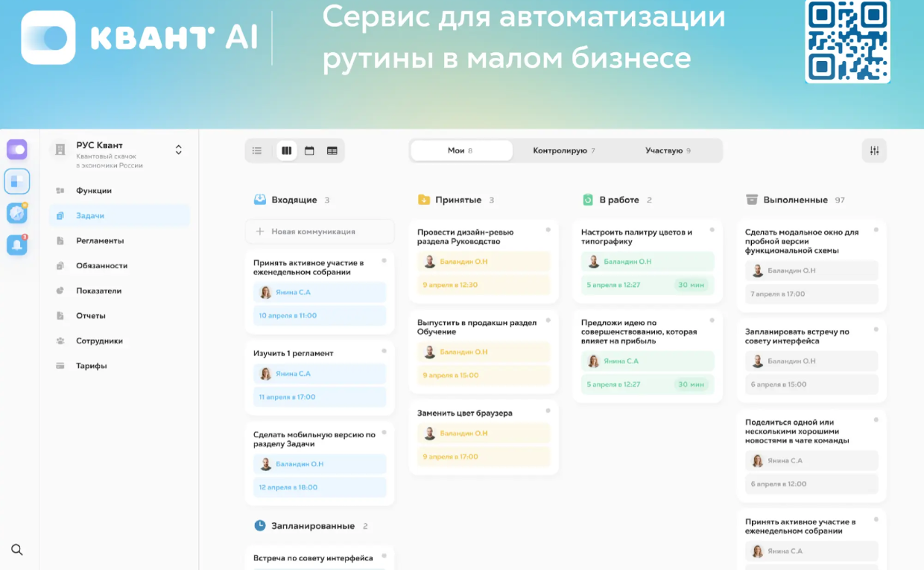Viewport: 924px width, 570px height.
Task: Click the В работе column icon
Action: [x=587, y=200]
